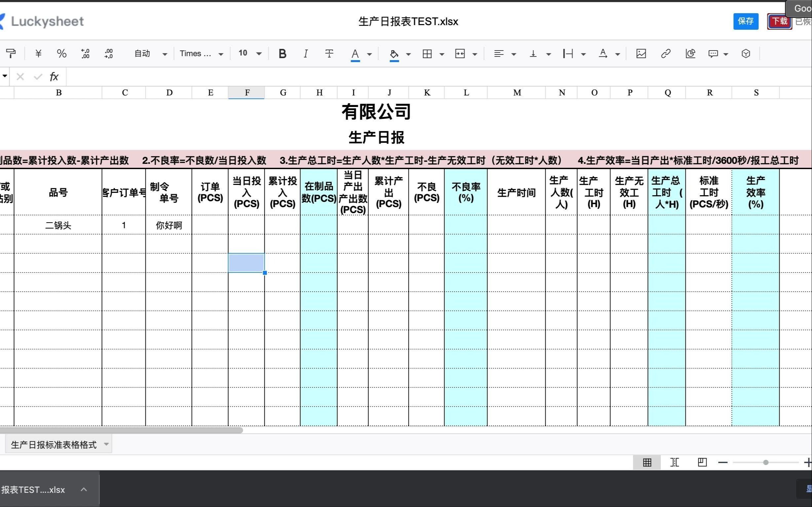Insert a chart
This screenshot has width=812, height=507.
690,53
